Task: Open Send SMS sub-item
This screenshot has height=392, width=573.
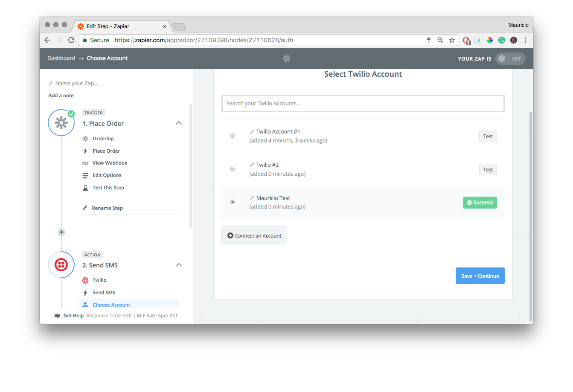Action: (104, 293)
